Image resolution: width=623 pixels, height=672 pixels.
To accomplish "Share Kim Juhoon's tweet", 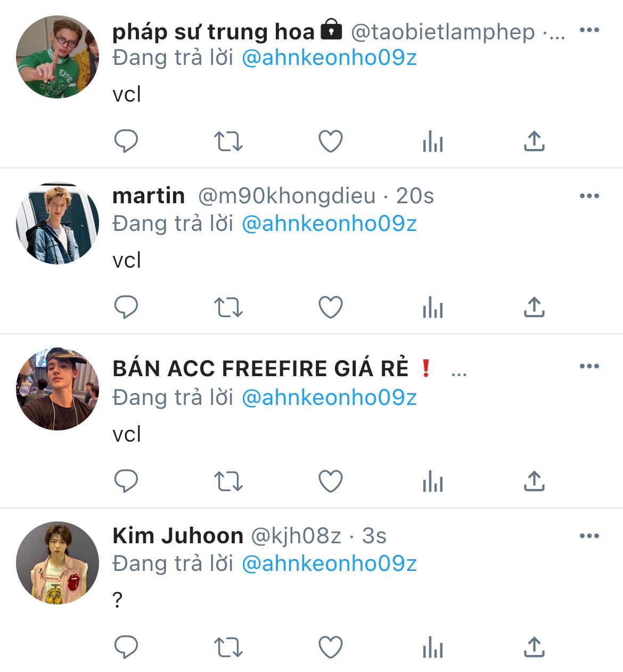I will click(x=534, y=648).
